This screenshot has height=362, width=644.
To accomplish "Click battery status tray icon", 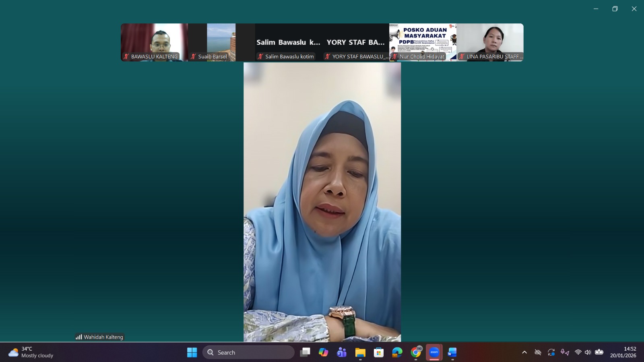I will (x=599, y=352).
